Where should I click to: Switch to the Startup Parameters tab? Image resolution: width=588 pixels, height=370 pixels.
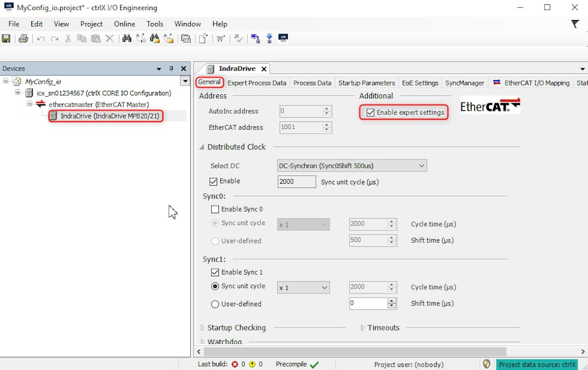367,83
